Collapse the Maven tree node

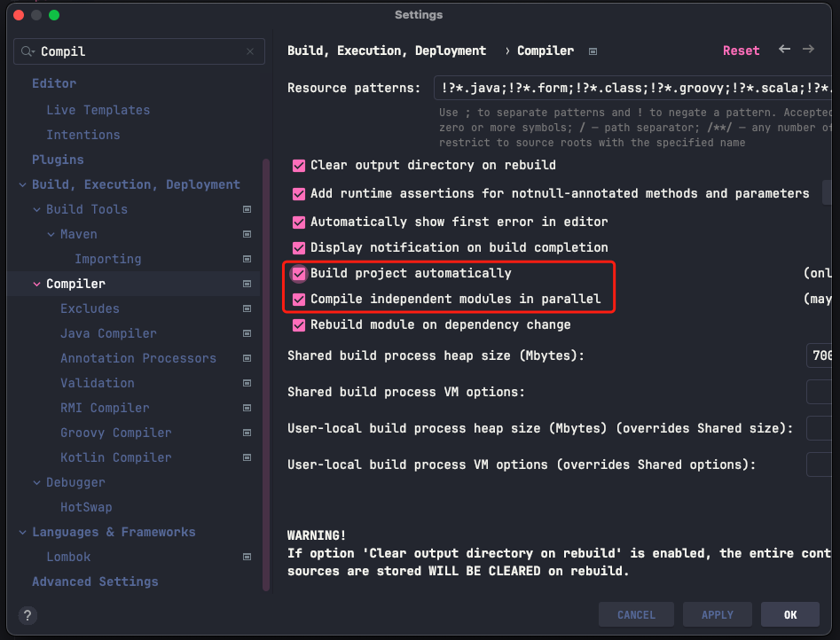point(51,234)
